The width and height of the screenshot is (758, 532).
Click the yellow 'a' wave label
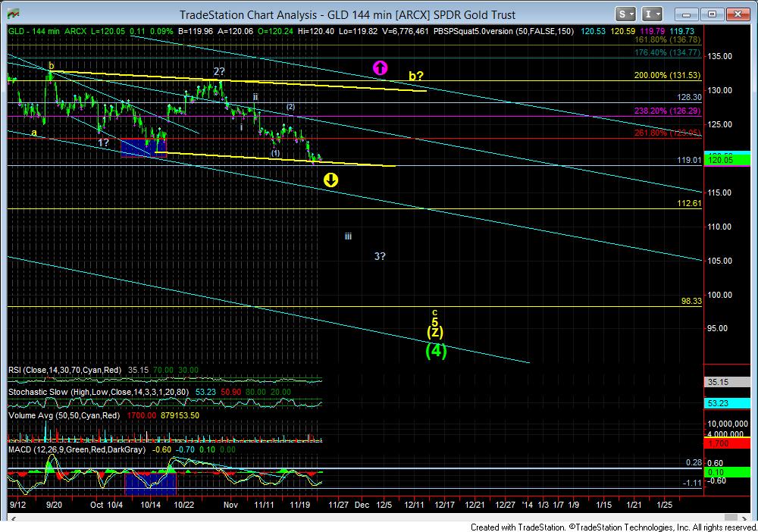34,133
